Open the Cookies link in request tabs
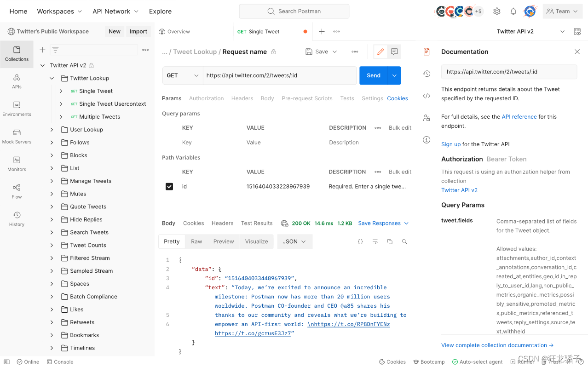 pyautogui.click(x=398, y=98)
